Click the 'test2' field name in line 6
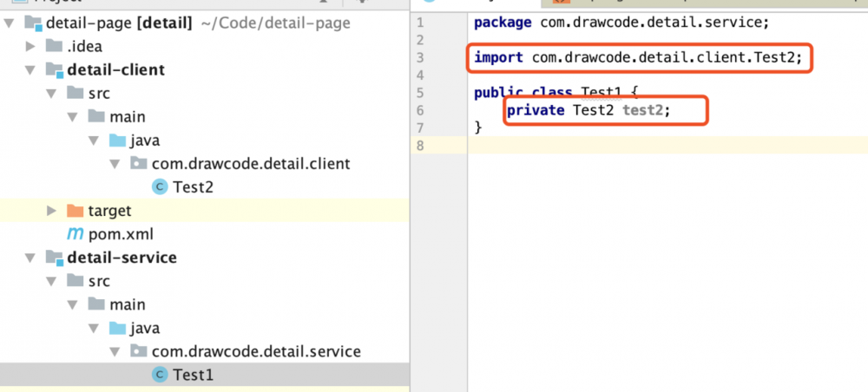868x392 pixels. click(x=642, y=111)
